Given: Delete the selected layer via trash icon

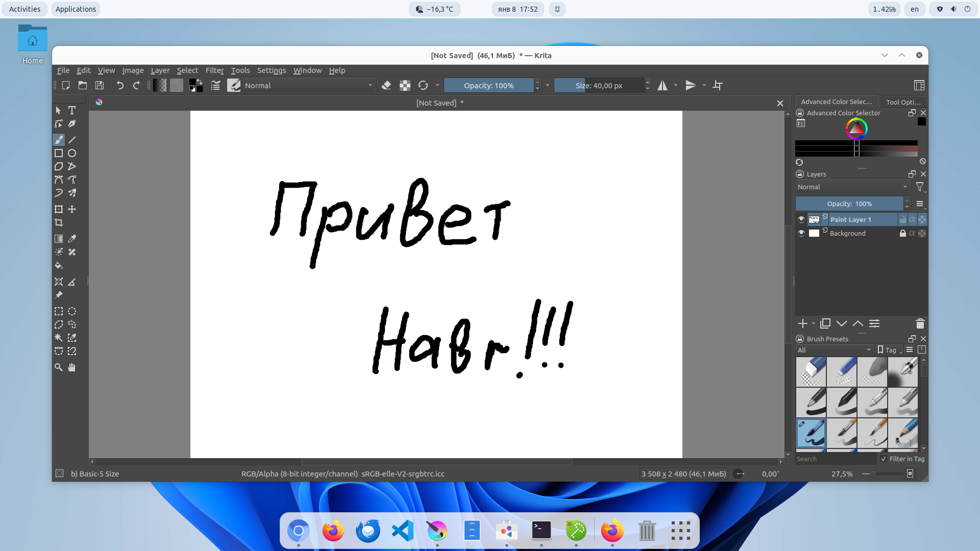Looking at the screenshot, I should click(x=920, y=323).
